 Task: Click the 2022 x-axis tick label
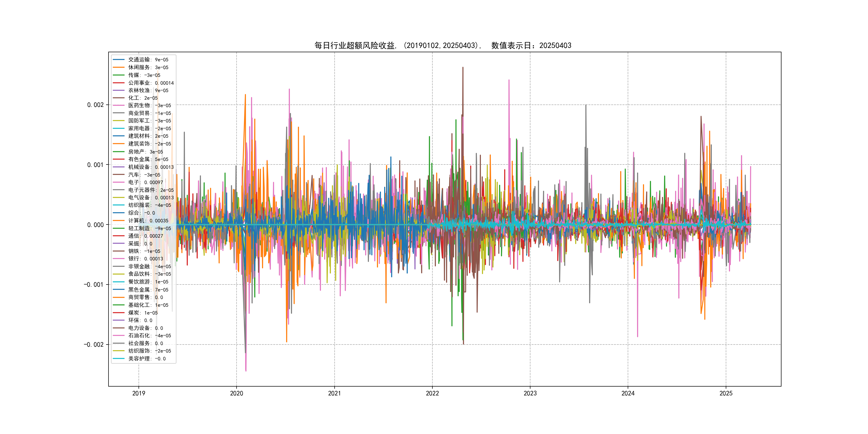pos(432,393)
